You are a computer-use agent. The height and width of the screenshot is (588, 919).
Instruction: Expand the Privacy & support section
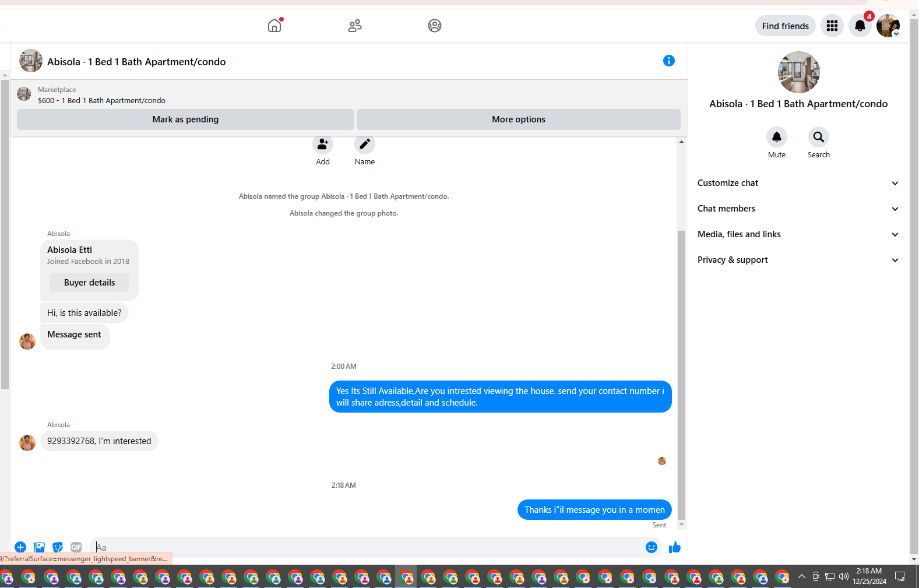coord(798,260)
